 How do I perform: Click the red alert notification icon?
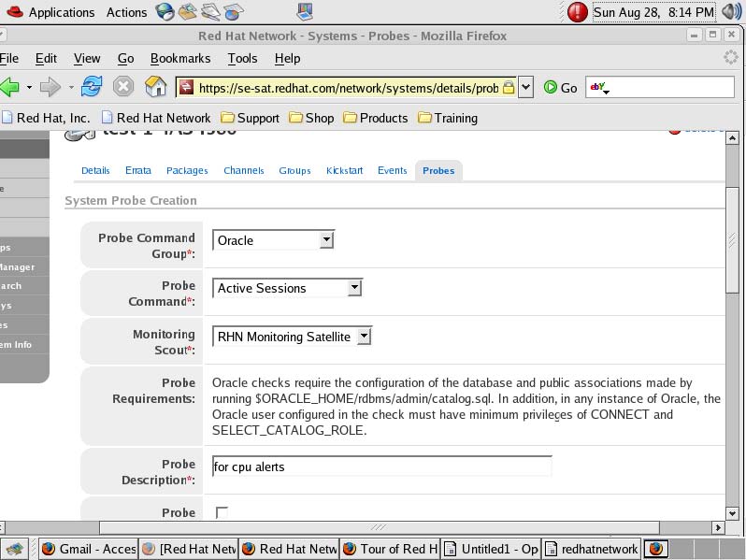click(x=577, y=12)
